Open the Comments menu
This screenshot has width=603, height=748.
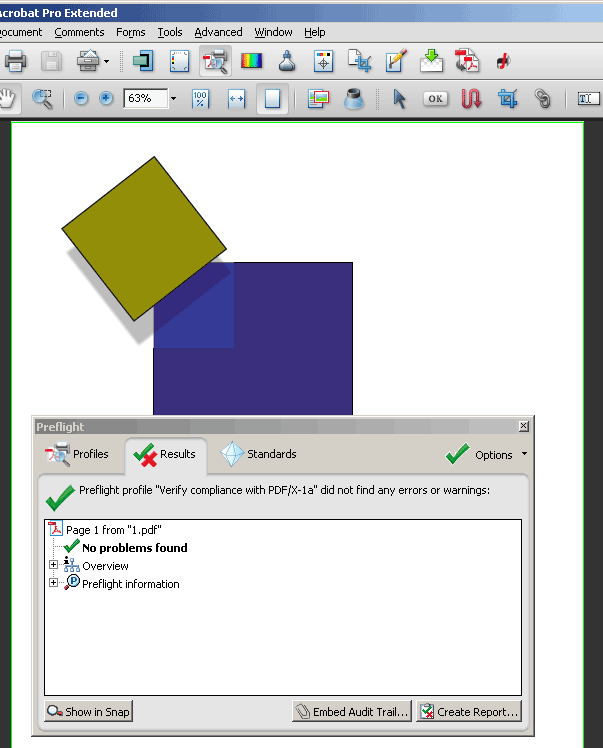79,32
